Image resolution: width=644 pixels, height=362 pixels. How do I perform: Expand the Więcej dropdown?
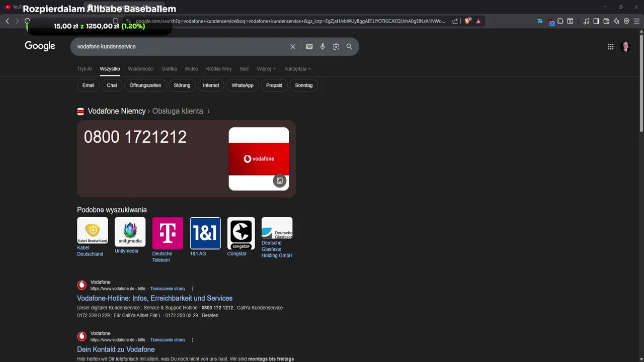pyautogui.click(x=266, y=69)
